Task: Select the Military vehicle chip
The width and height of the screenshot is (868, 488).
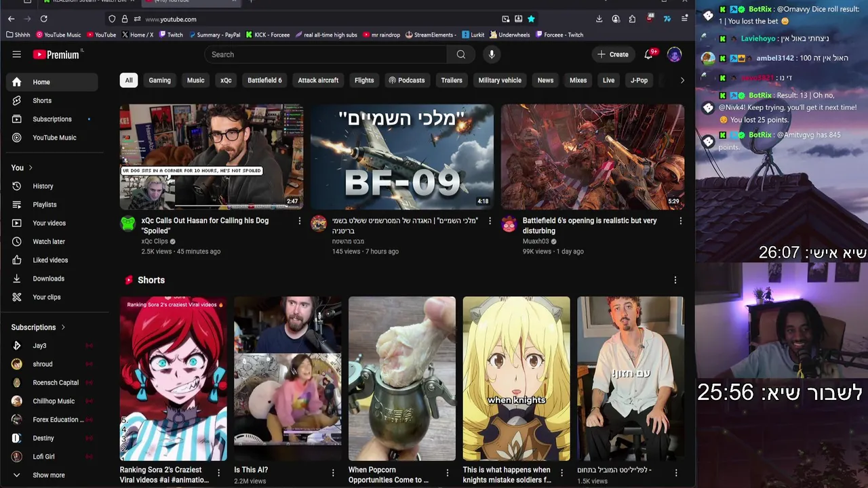Action: 500,80
